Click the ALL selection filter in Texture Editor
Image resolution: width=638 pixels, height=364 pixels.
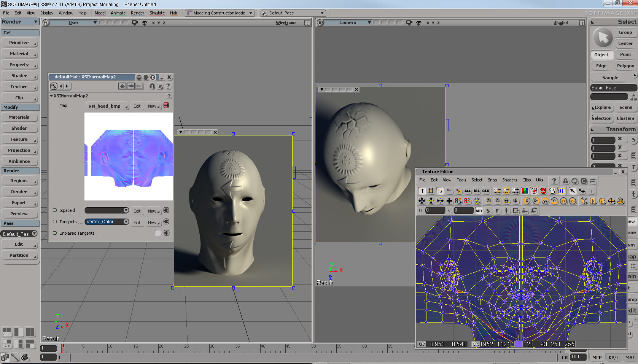(468, 191)
